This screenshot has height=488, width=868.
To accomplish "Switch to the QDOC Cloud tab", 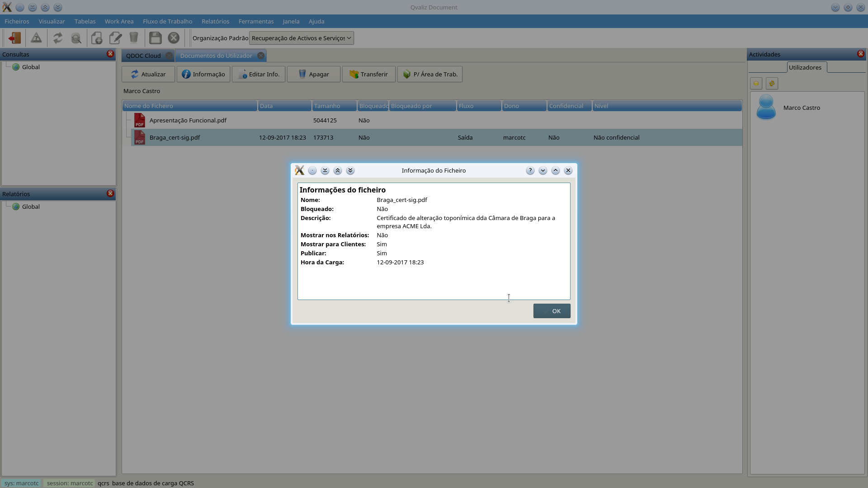I will 143,56.
